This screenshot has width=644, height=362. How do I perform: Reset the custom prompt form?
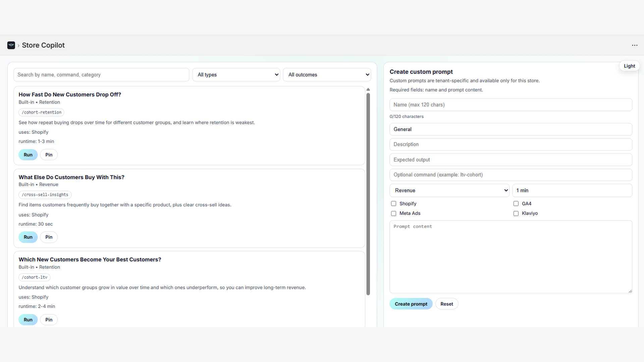tap(446, 304)
